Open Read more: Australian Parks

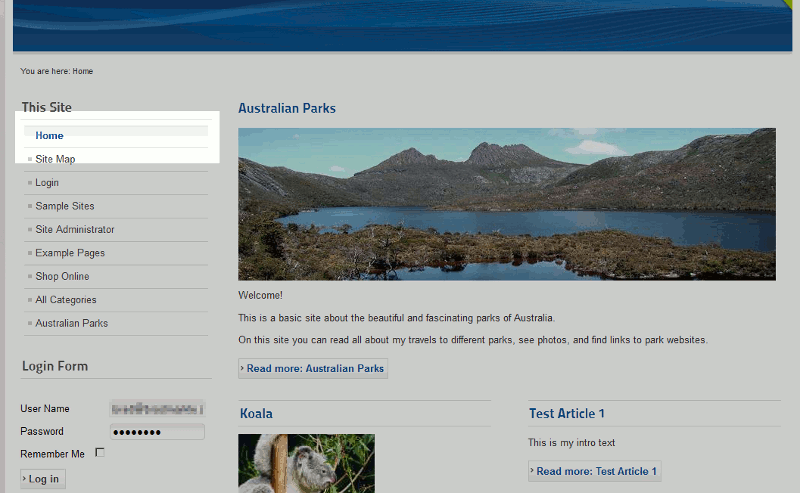313,368
